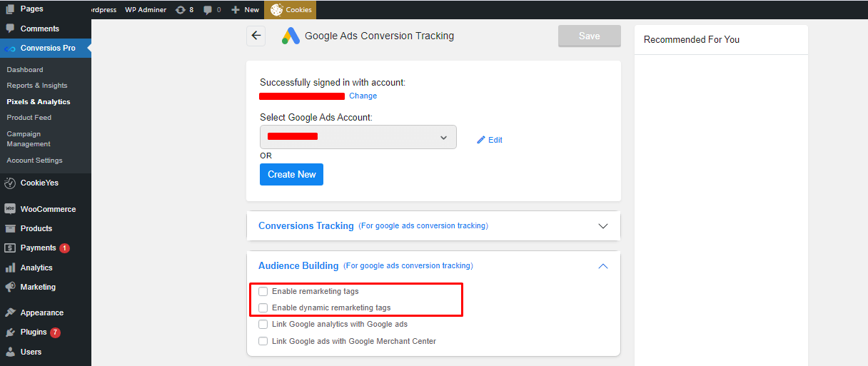Click the Edit pencil icon
868x366 pixels.
coord(481,140)
